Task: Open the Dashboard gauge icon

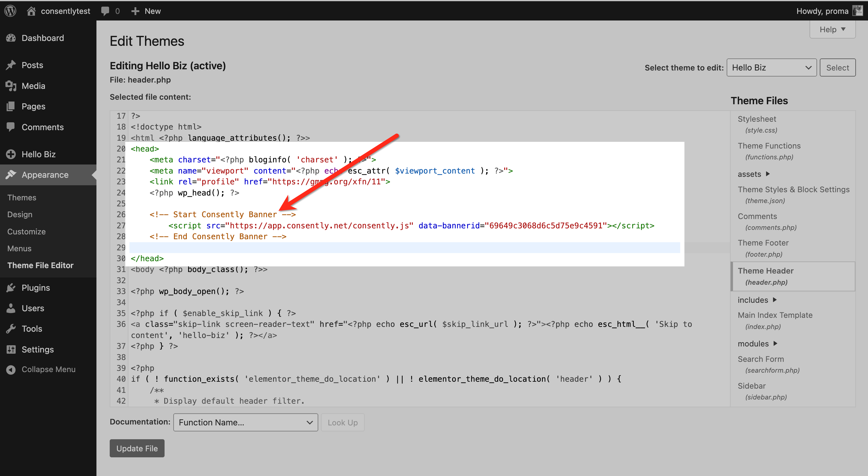Action: point(11,38)
